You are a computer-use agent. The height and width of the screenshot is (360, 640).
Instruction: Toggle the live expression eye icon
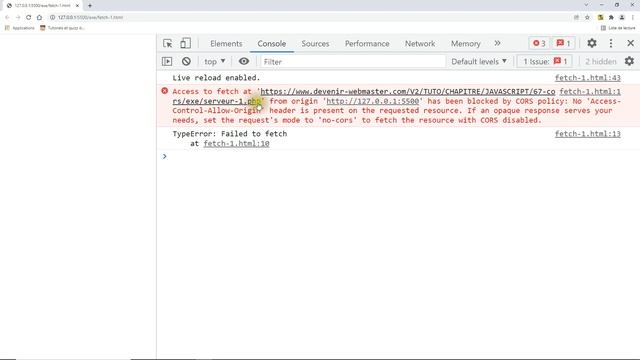[x=244, y=61]
